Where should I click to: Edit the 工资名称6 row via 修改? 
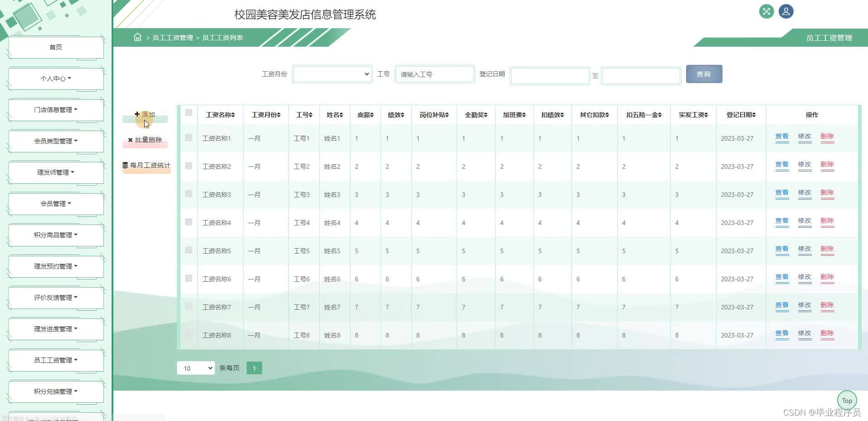pos(805,277)
